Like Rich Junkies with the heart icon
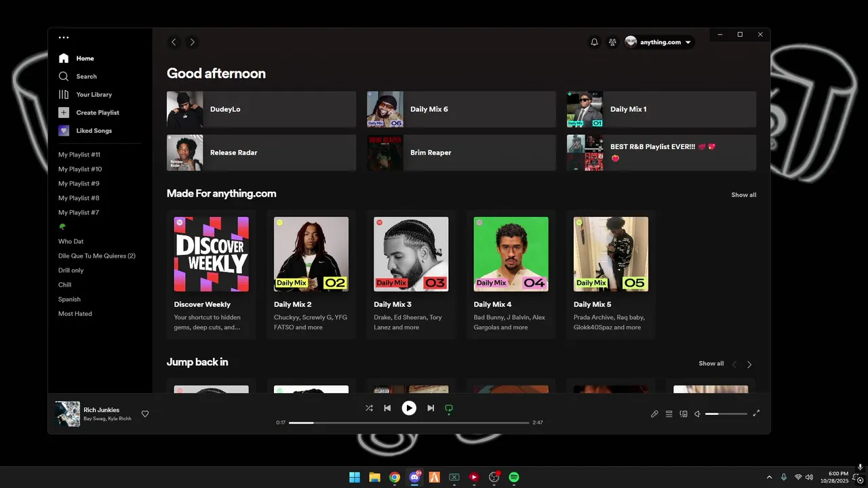The width and height of the screenshot is (868, 488). coord(145,414)
